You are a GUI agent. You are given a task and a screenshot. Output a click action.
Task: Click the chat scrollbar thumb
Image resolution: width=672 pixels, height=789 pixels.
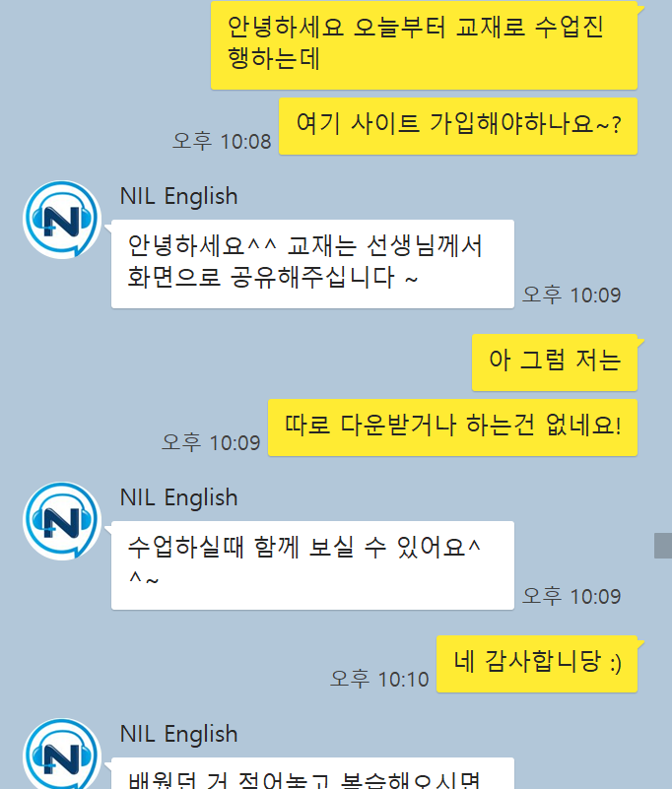[663, 546]
